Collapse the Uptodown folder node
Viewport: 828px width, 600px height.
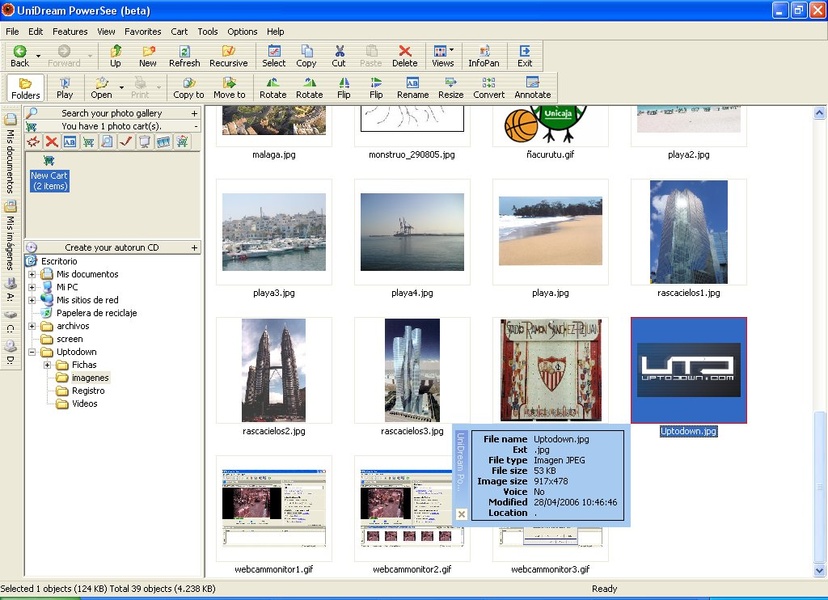point(32,352)
